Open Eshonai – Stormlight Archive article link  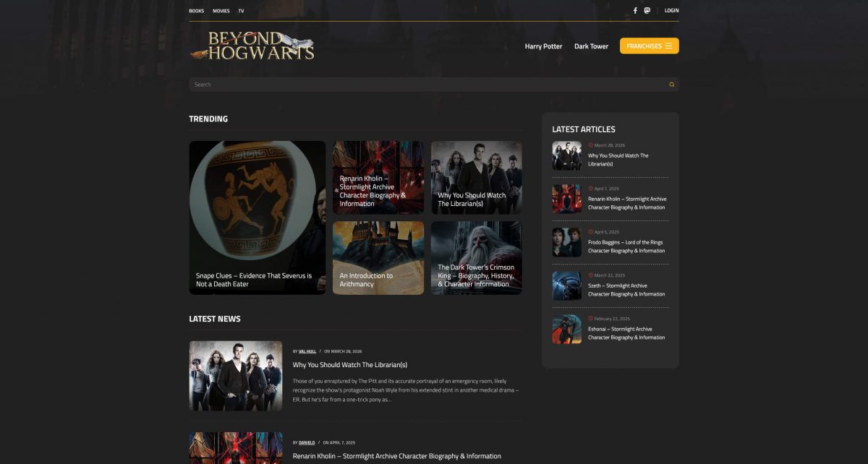tap(626, 333)
